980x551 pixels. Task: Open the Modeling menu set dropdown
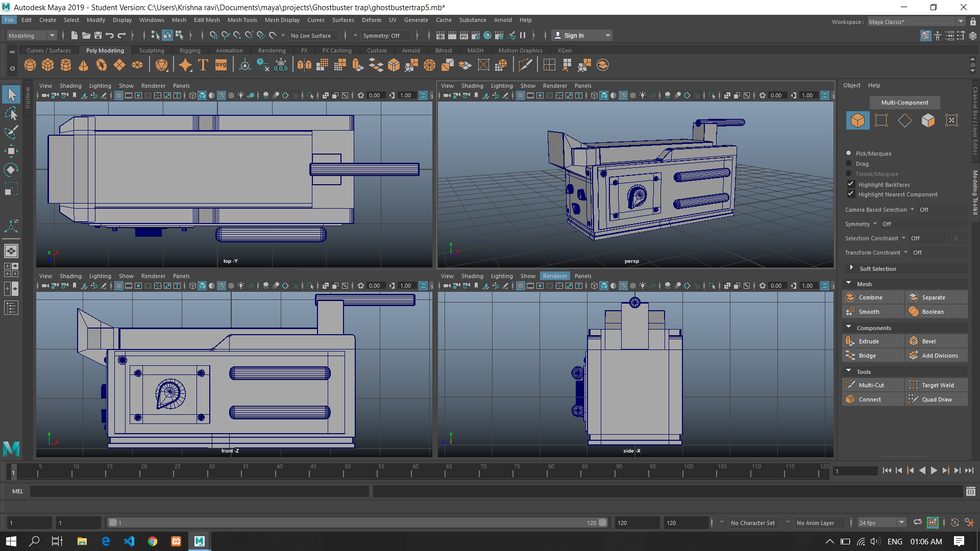32,35
